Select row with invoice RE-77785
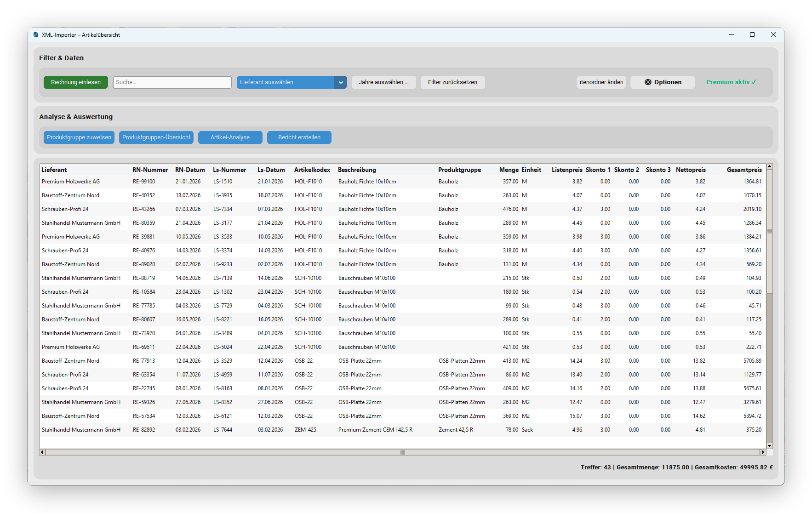Viewport: 812px width, 513px height. coord(401,306)
